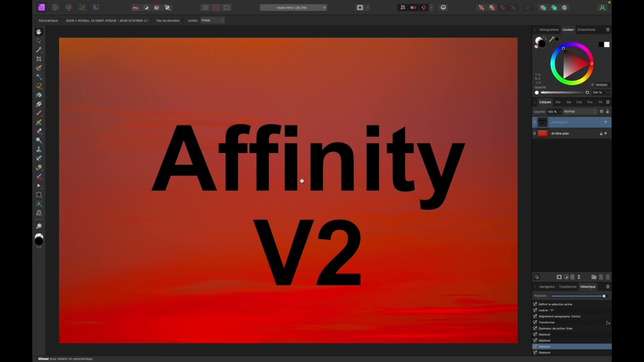
Task: Open the layer opacity 100 % dropdown arrow
Action: pos(560,112)
